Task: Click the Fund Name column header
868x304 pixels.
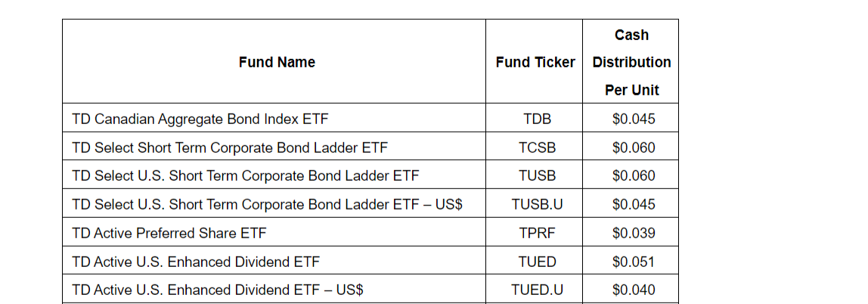Action: click(277, 62)
